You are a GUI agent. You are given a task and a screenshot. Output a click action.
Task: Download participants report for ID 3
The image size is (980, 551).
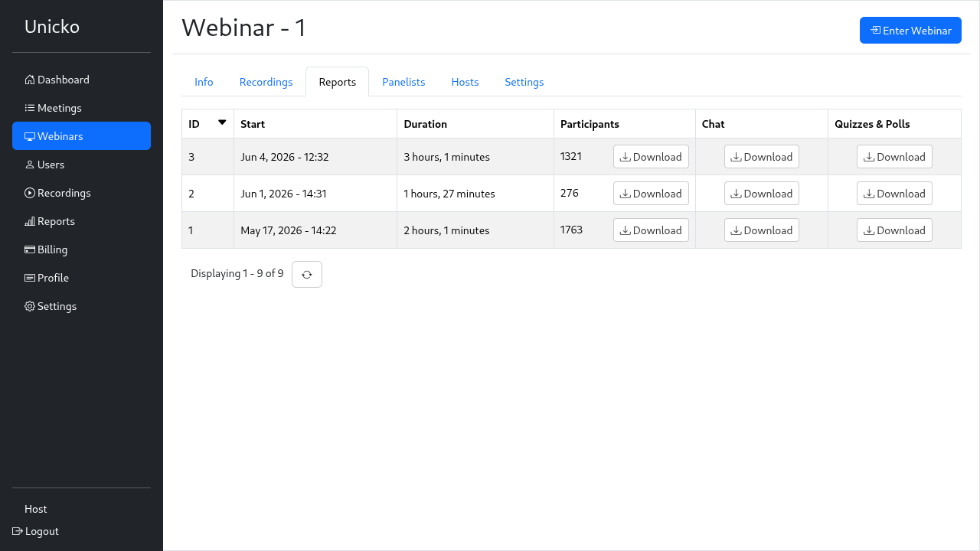click(651, 157)
